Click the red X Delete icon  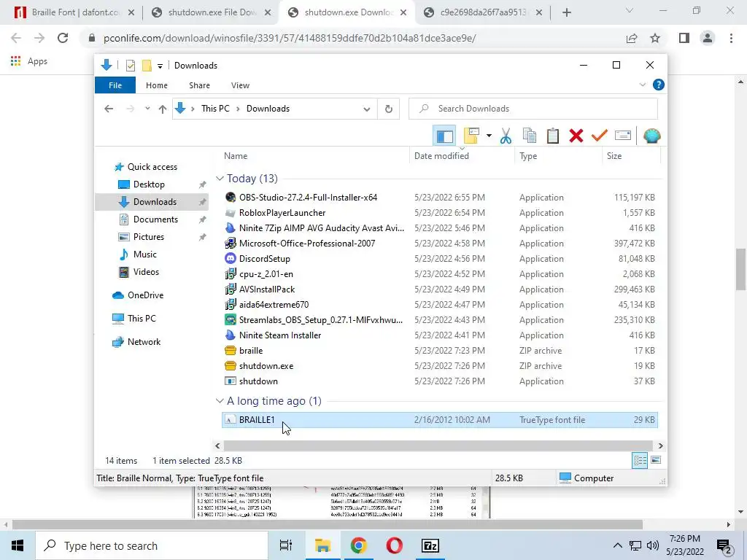pyautogui.click(x=576, y=136)
